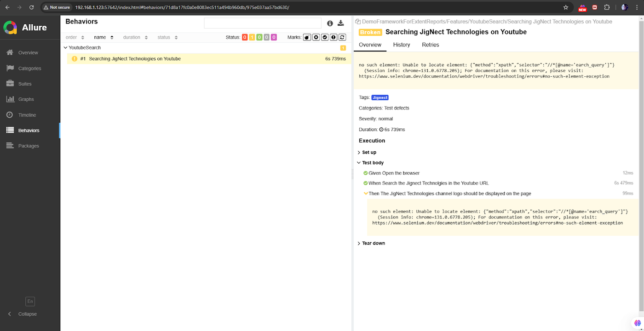Open Graphs bar chart section

30,99
